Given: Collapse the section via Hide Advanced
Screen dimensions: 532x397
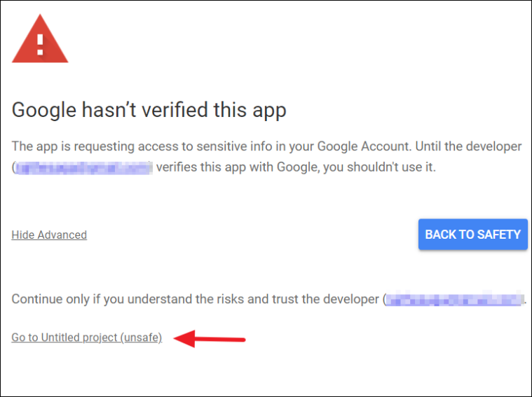Looking at the screenshot, I should click(x=49, y=235).
